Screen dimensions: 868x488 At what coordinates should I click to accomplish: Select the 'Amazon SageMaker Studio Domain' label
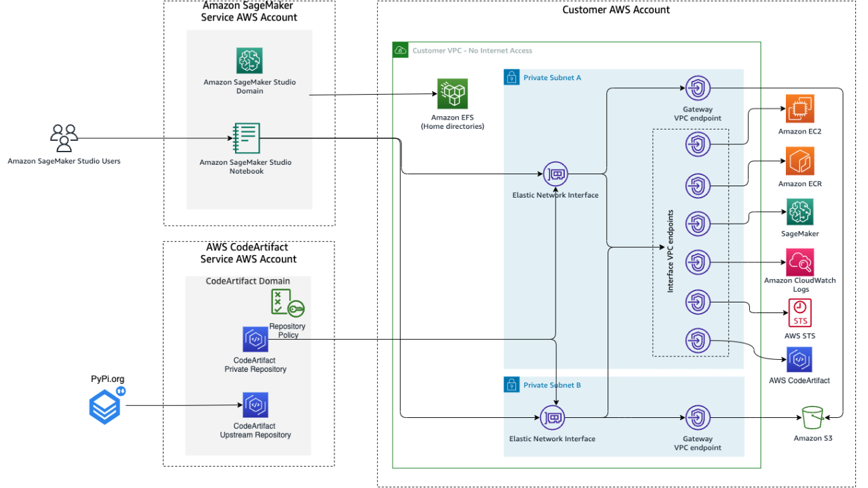250,87
